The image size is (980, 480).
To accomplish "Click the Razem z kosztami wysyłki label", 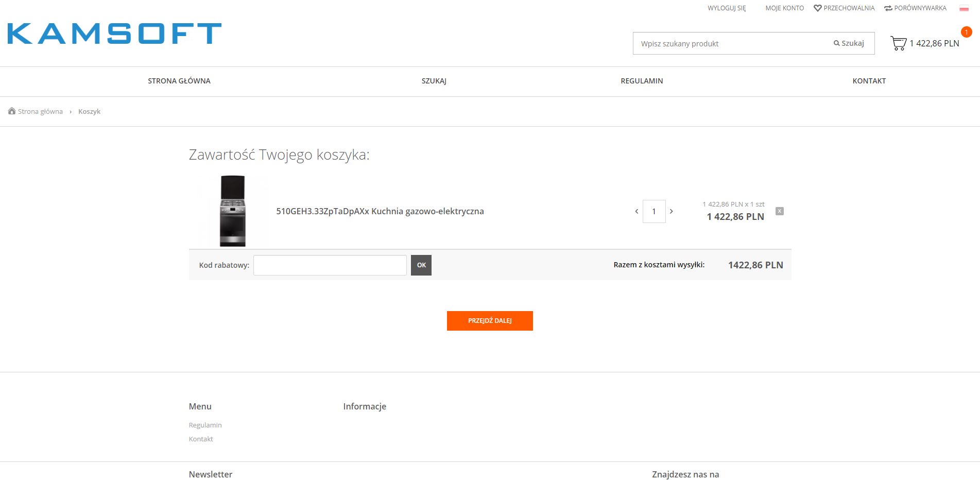I will 659,265.
